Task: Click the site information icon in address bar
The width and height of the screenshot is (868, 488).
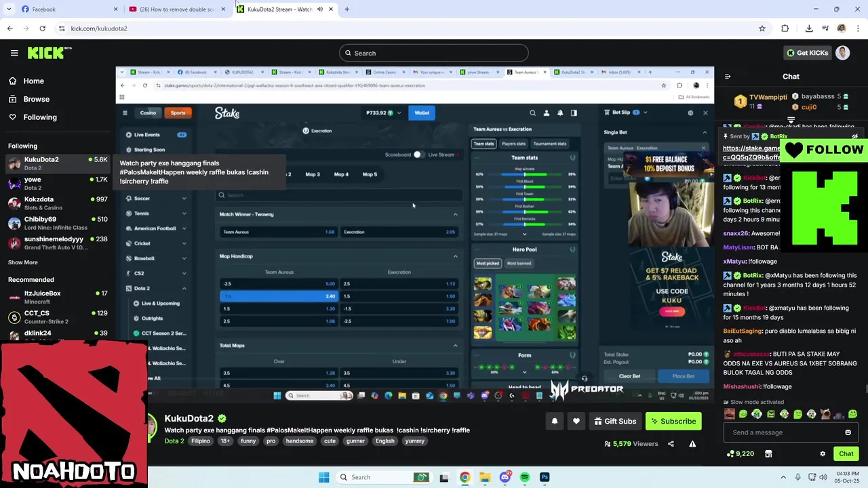Action: (62, 28)
